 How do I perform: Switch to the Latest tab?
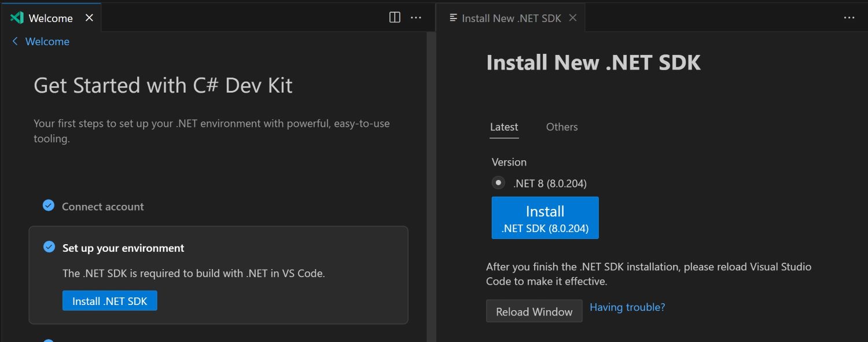(x=504, y=127)
